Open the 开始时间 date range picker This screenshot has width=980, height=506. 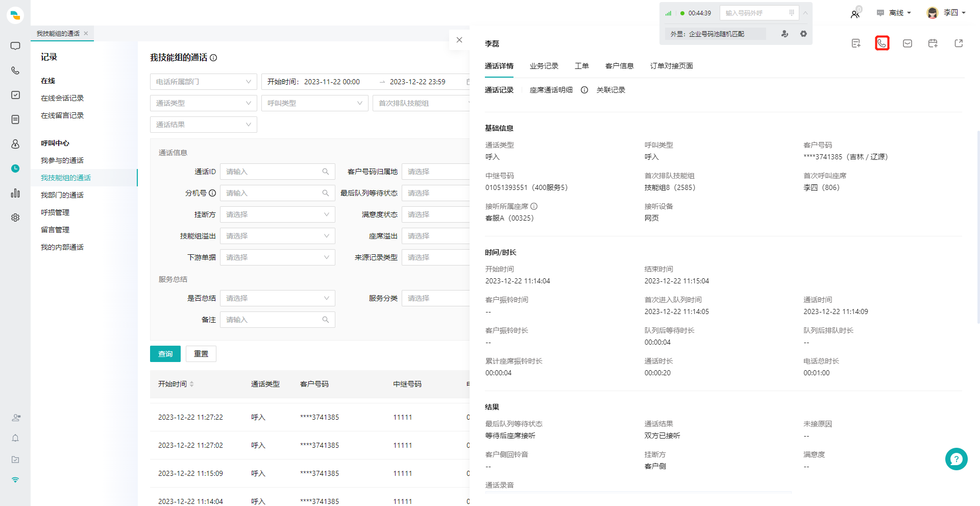[x=365, y=82]
